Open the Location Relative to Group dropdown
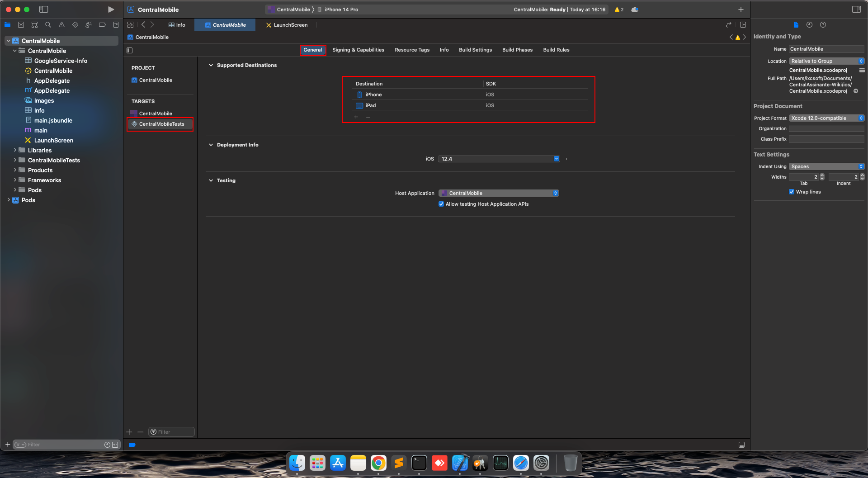This screenshot has width=868, height=478. point(826,61)
